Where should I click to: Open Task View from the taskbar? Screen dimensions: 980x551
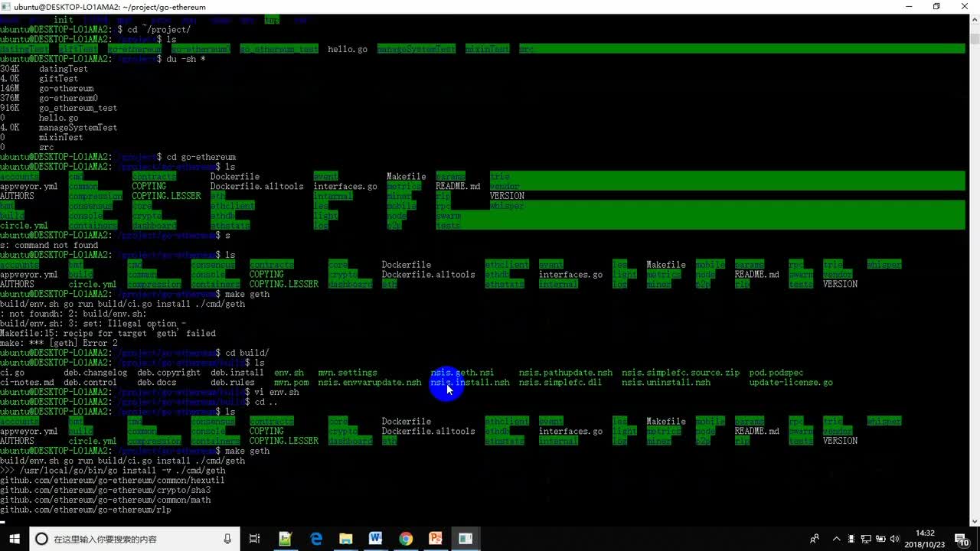click(x=255, y=539)
